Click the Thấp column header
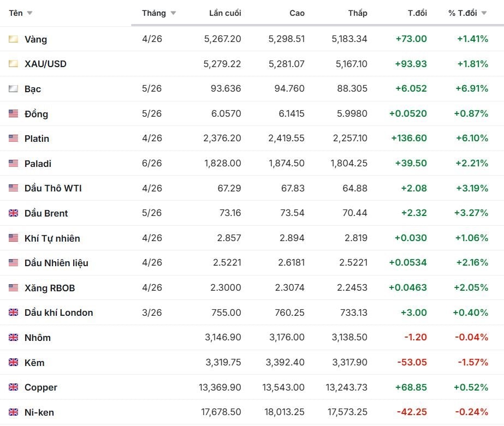The width and height of the screenshot is (504, 426). (x=358, y=13)
